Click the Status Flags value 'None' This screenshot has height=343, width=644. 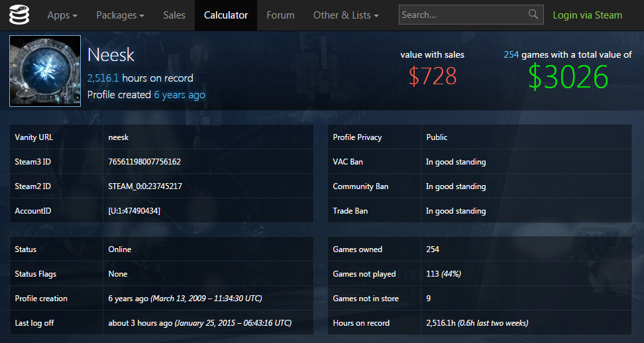click(x=117, y=274)
